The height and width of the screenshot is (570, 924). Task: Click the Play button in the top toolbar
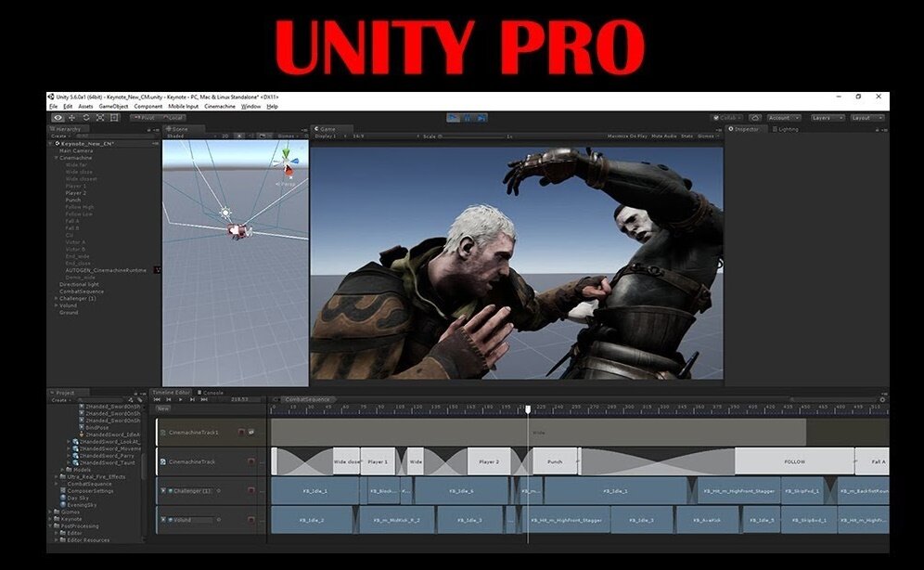tap(453, 118)
